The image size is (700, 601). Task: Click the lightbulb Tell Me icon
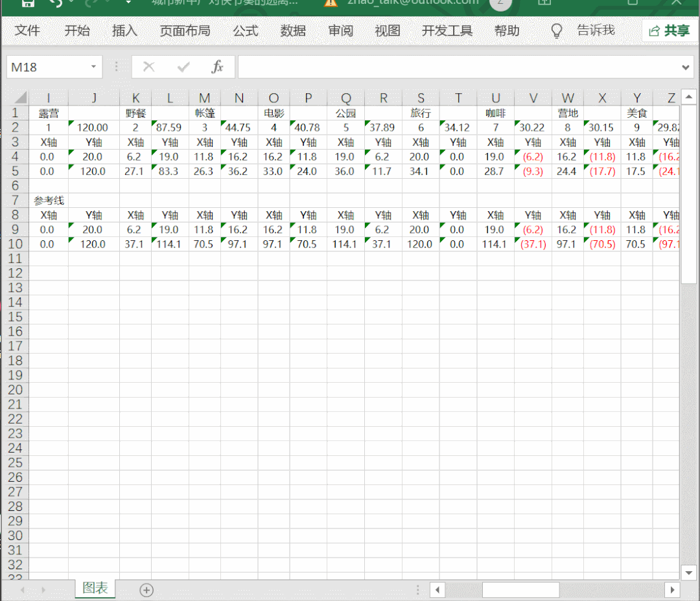coord(556,31)
